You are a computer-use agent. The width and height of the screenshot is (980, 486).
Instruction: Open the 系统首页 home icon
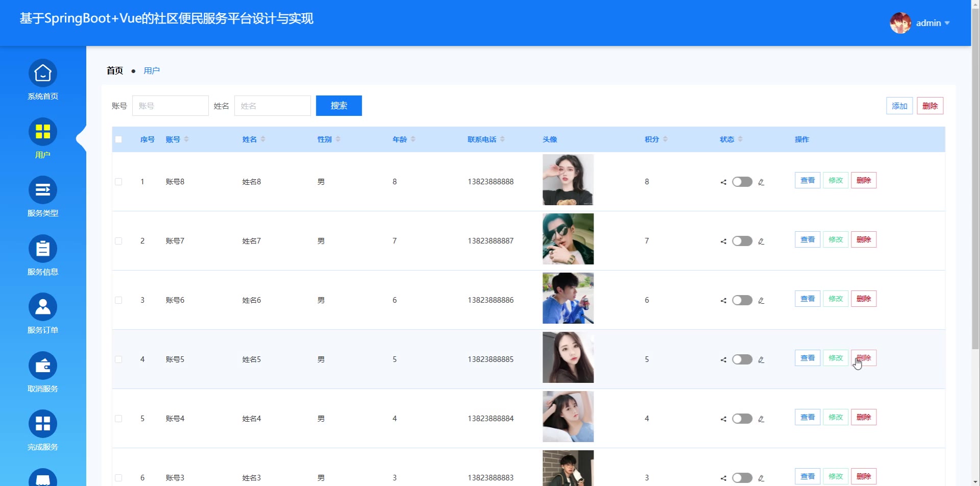[43, 74]
